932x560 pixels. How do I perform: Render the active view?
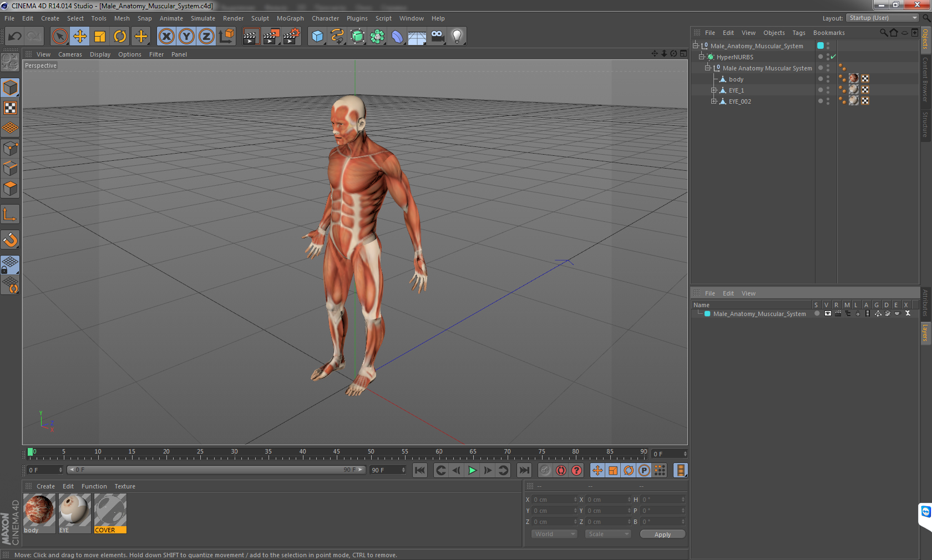[251, 37]
